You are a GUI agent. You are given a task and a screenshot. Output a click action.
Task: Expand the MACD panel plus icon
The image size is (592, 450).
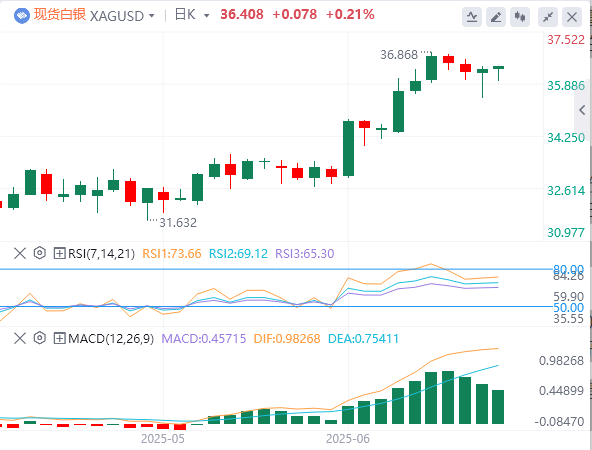[59, 338]
